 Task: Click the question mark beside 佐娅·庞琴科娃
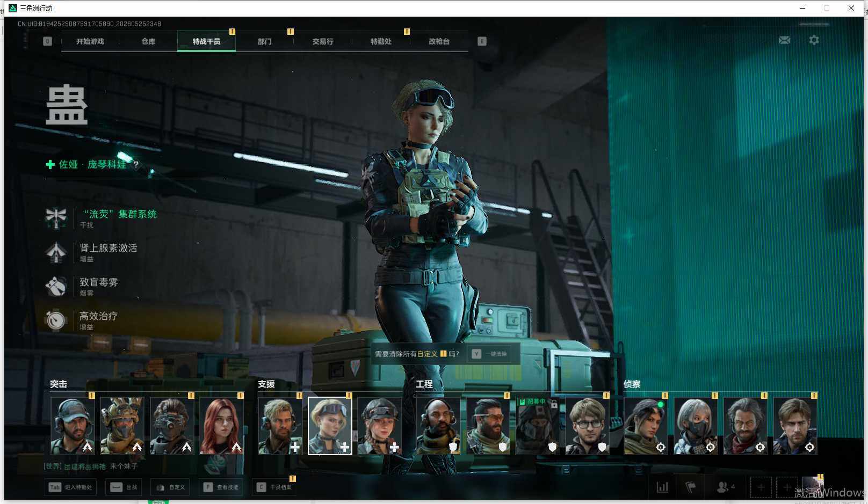(136, 164)
